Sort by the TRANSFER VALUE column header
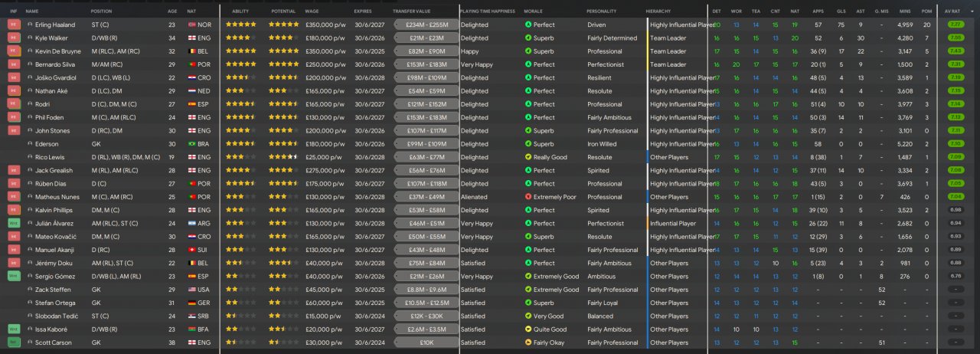This screenshot has width=980, height=354. (412, 11)
